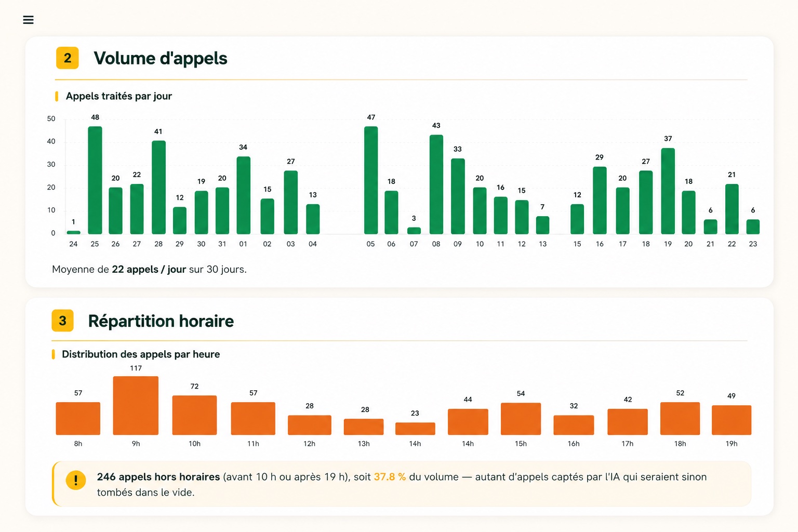
Task: Select the heading Répartition horaire
Action: (161, 321)
